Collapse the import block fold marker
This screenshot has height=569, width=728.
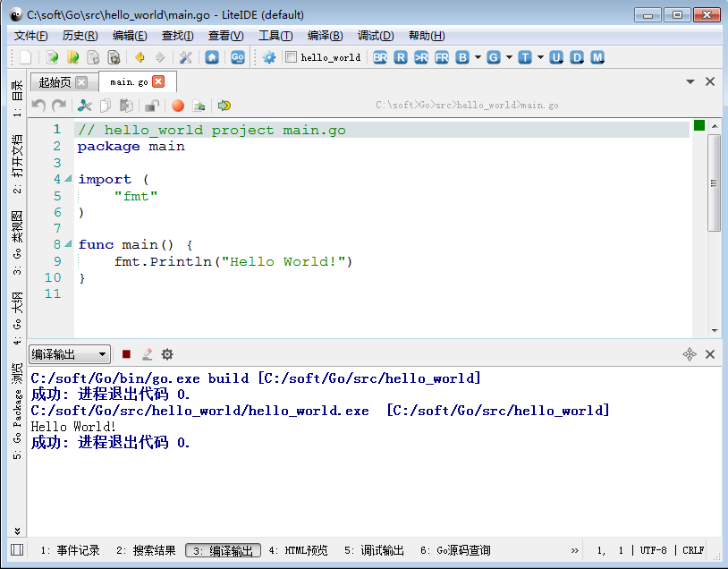pos(68,178)
